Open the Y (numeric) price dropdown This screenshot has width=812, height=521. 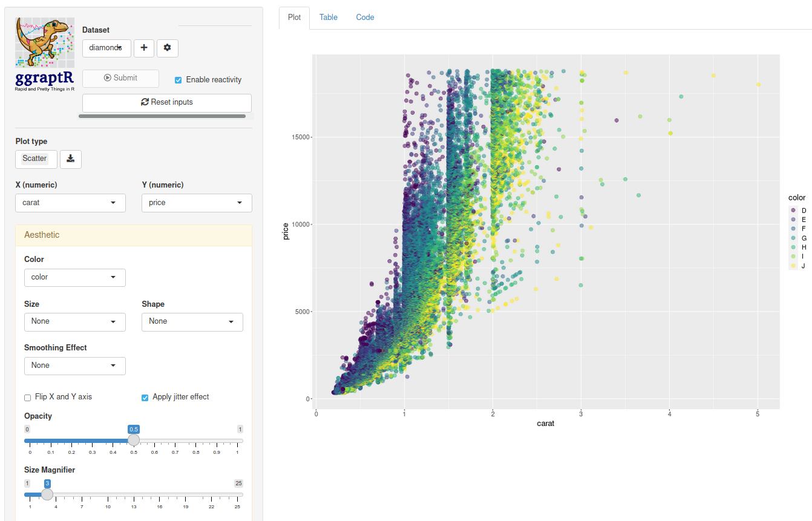point(197,203)
